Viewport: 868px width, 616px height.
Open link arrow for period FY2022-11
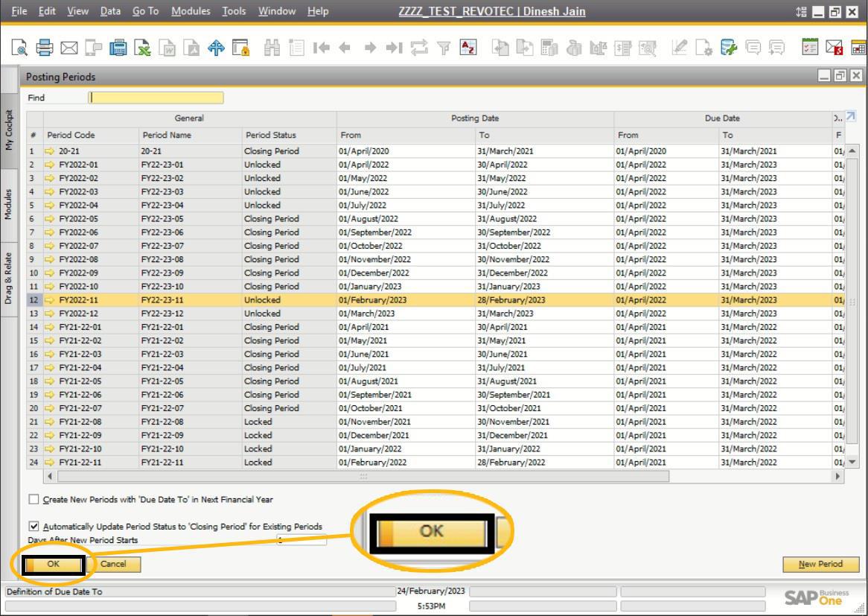[x=50, y=299]
